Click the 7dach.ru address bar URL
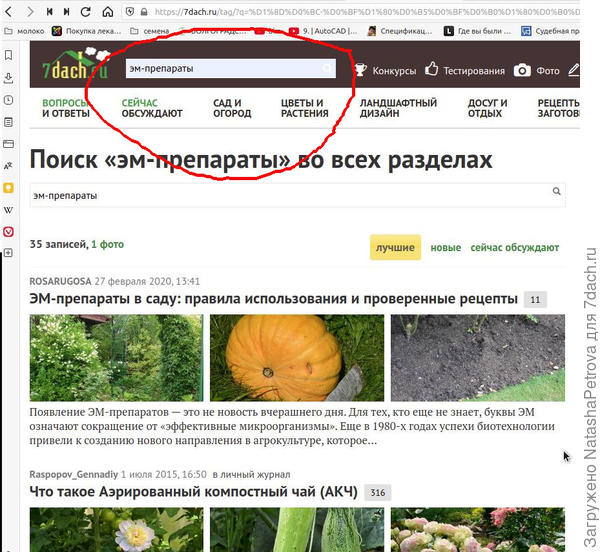The height and width of the screenshot is (552, 600). (367, 12)
